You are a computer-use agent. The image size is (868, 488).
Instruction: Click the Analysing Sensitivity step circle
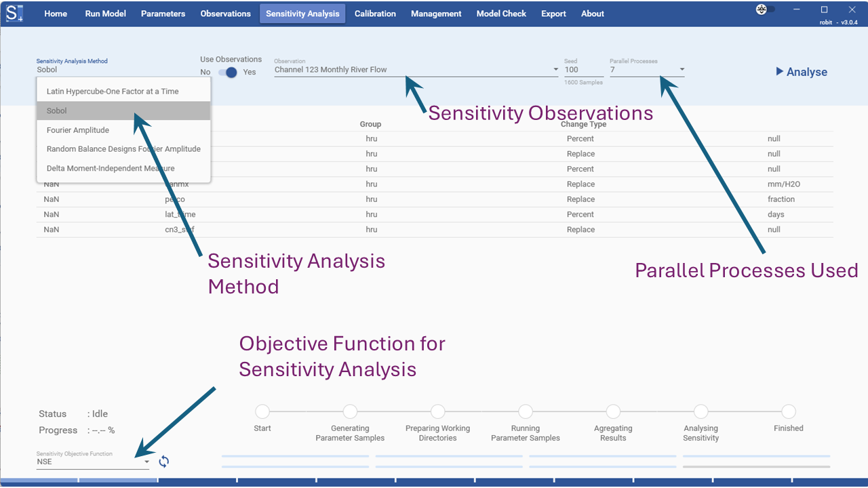click(701, 411)
